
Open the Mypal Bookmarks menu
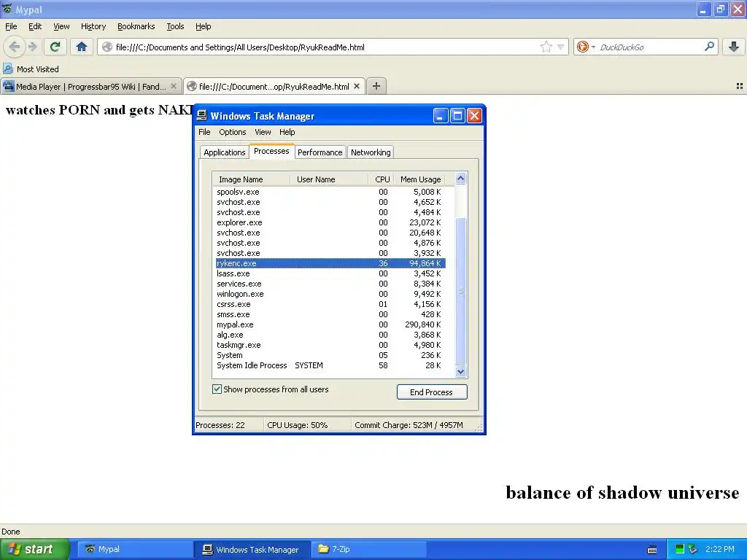[x=136, y=26]
